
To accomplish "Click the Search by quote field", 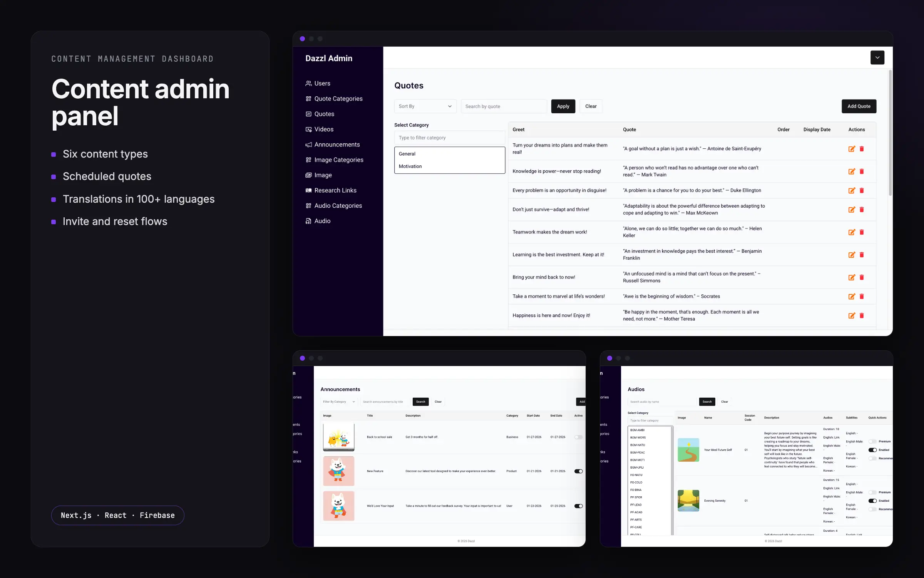I will point(504,106).
